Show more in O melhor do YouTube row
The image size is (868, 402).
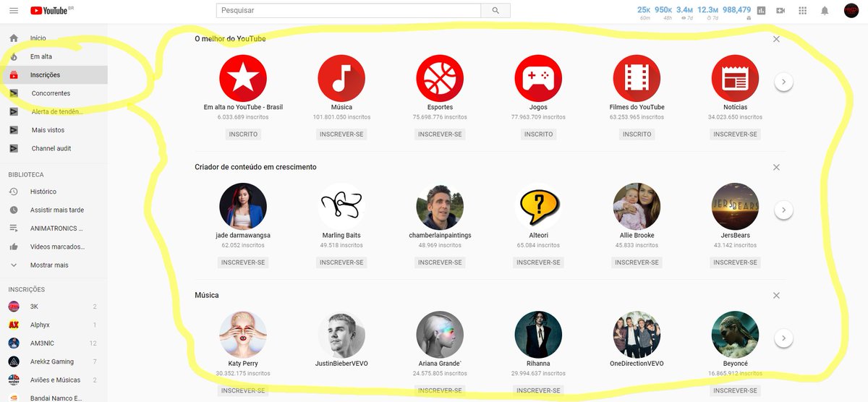click(784, 82)
